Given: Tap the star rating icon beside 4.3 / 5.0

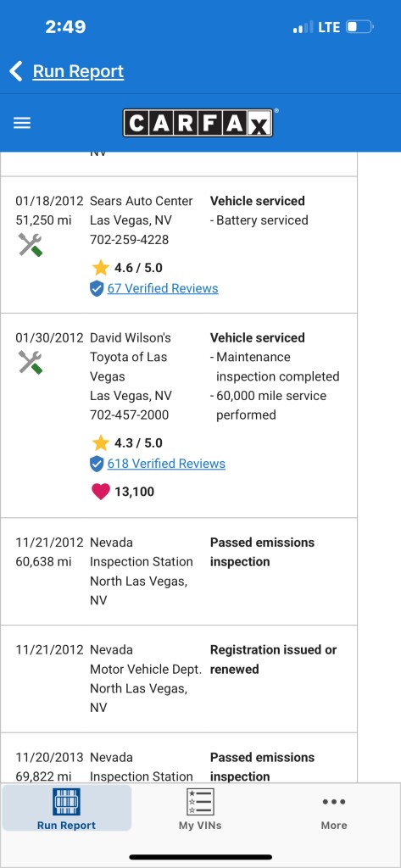Looking at the screenshot, I should (101, 442).
